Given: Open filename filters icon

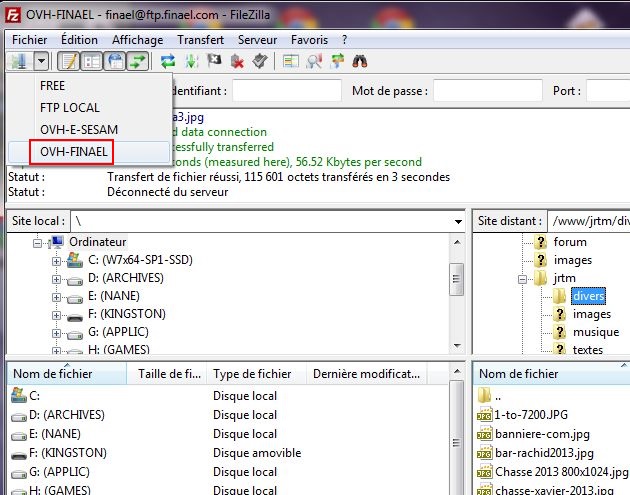Looking at the screenshot, I should coord(291,61).
